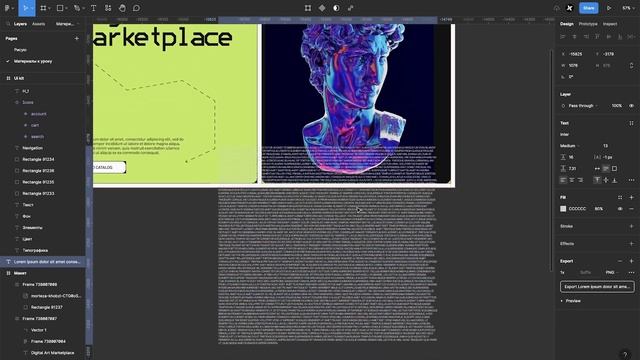Click the link icon in the top center toolbar

click(x=350, y=8)
